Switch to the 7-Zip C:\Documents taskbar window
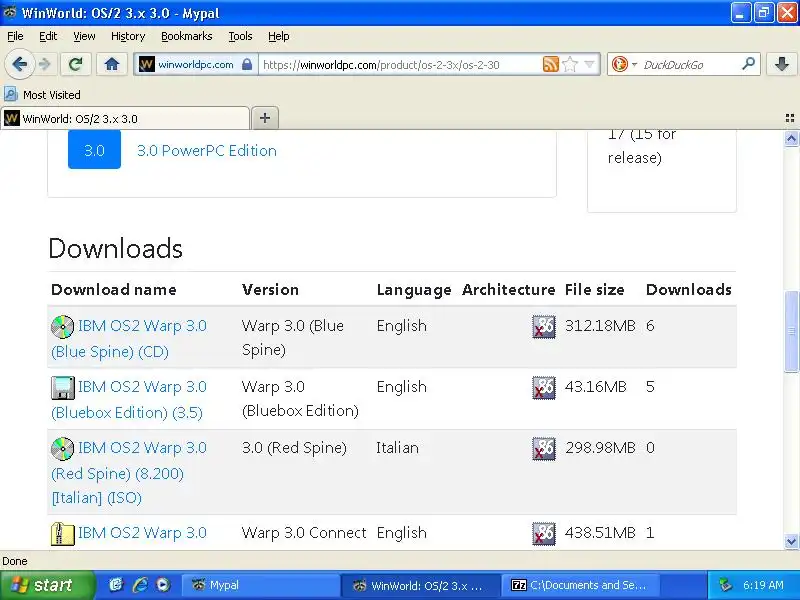Viewport: 800px width, 600px height. 580,585
